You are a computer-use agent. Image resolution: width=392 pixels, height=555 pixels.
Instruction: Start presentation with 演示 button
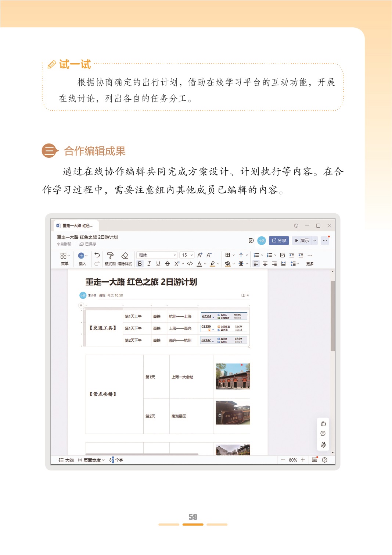click(302, 241)
